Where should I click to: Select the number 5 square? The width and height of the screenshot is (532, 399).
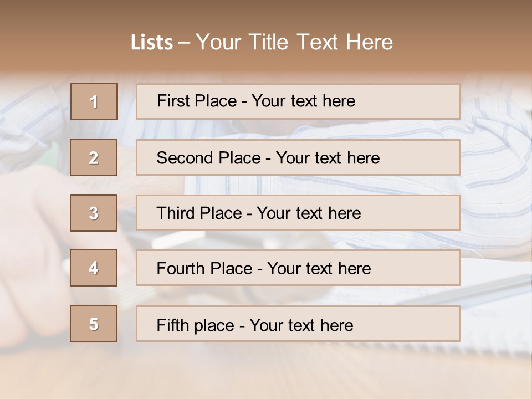click(x=94, y=324)
